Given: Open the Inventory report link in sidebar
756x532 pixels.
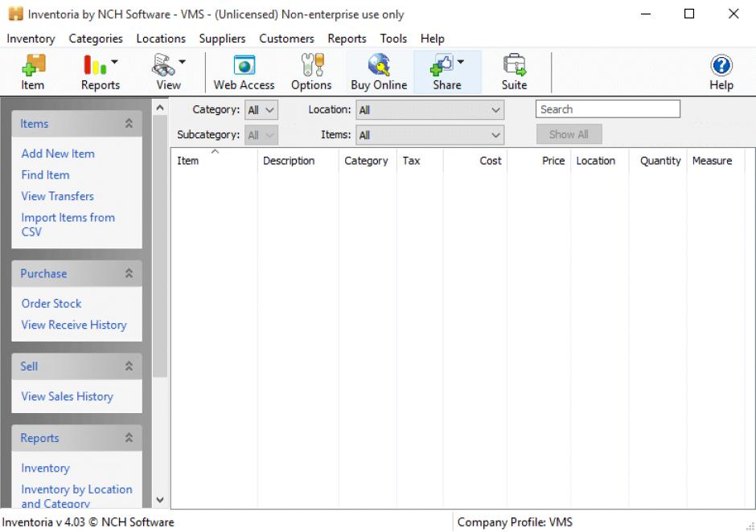Looking at the screenshot, I should (45, 468).
